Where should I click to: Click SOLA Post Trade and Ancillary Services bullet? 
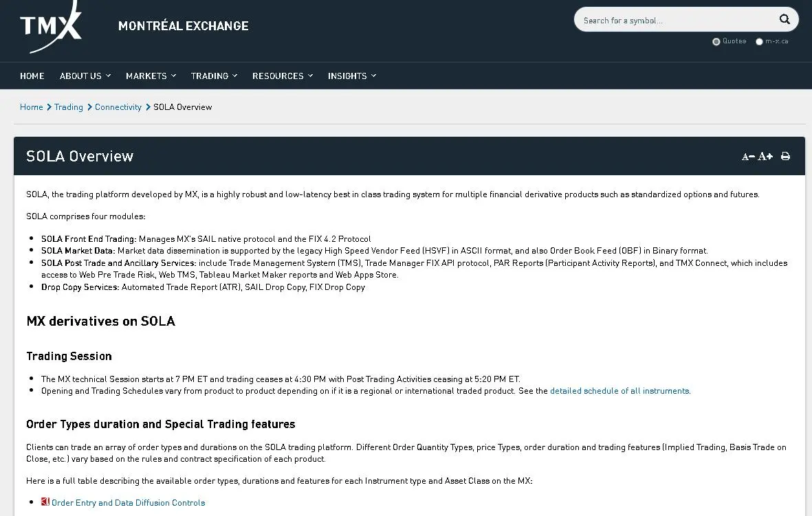[x=415, y=269]
